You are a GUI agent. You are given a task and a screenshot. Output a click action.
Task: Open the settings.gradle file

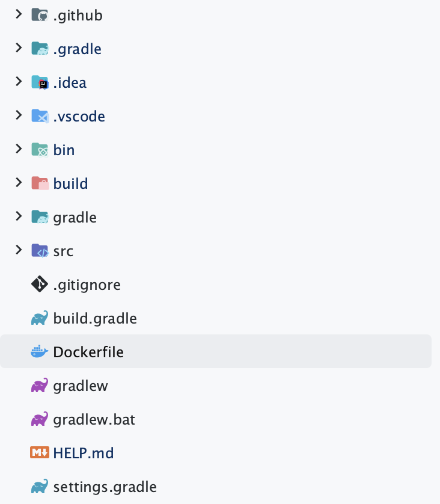point(105,486)
